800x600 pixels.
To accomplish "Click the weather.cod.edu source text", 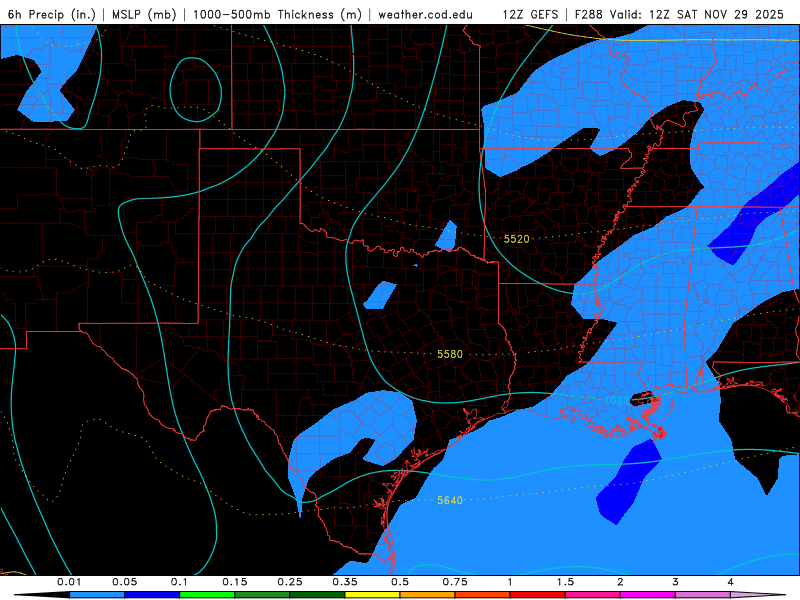I will pos(425,14).
